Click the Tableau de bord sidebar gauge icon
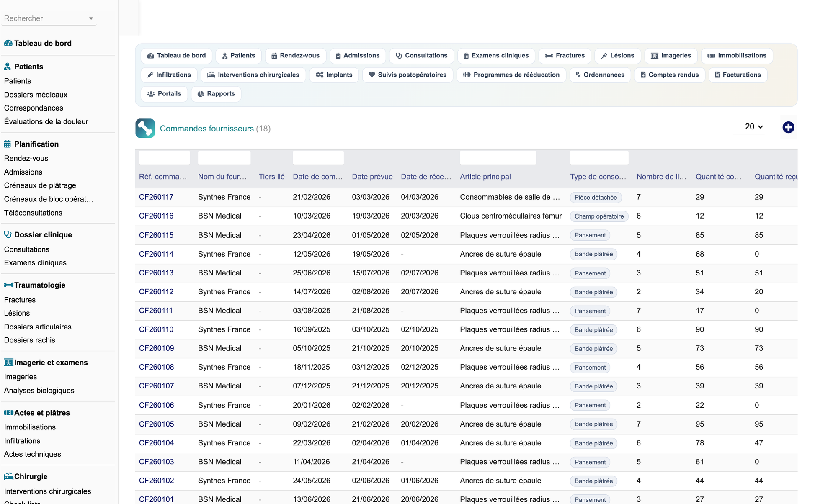815x504 pixels. [x=8, y=43]
